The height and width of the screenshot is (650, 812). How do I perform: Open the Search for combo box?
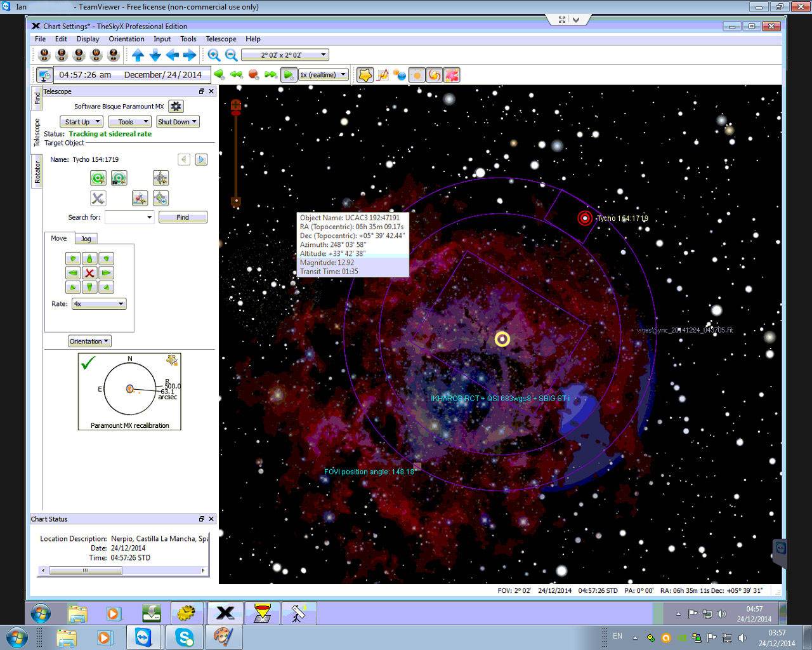click(129, 217)
